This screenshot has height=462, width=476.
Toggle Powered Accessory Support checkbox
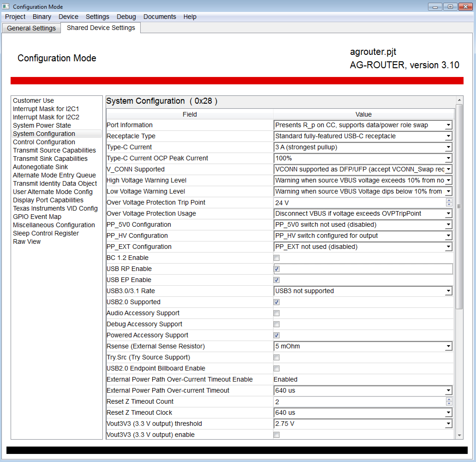pos(276,335)
